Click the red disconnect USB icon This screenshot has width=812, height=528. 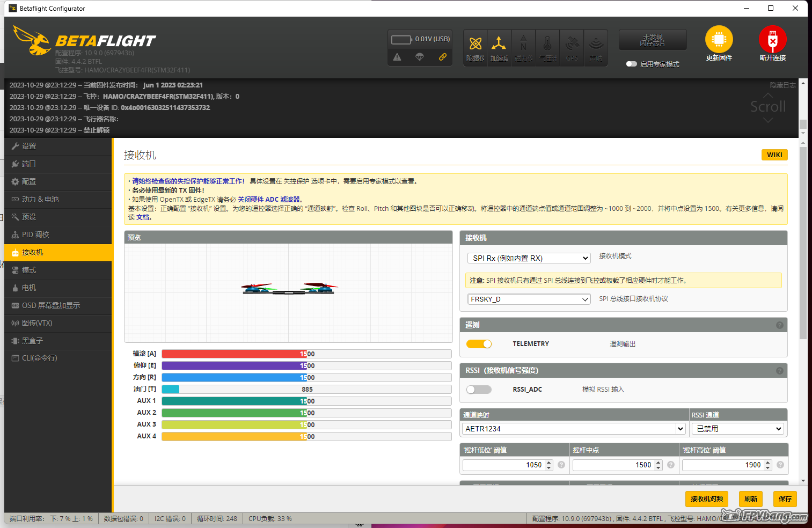tap(773, 39)
